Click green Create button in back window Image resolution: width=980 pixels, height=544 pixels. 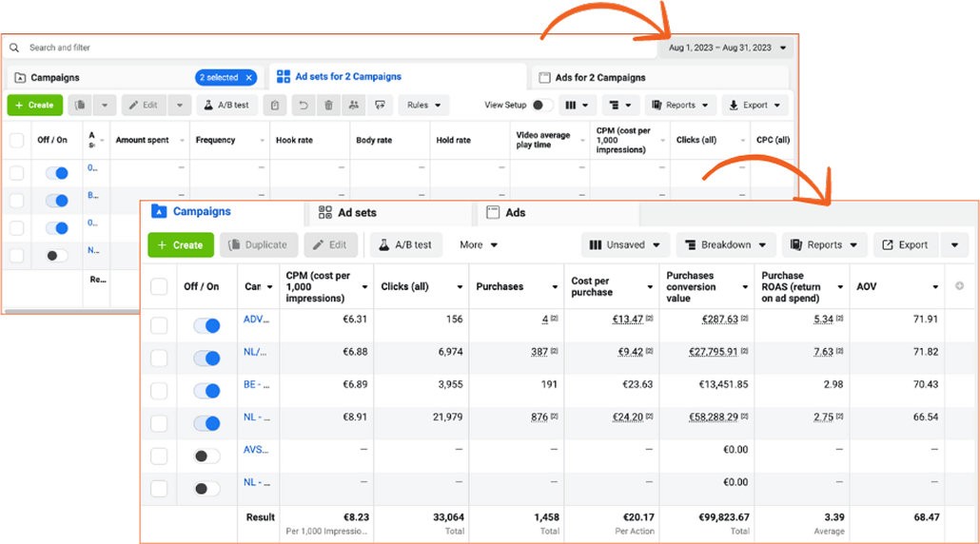coord(35,105)
